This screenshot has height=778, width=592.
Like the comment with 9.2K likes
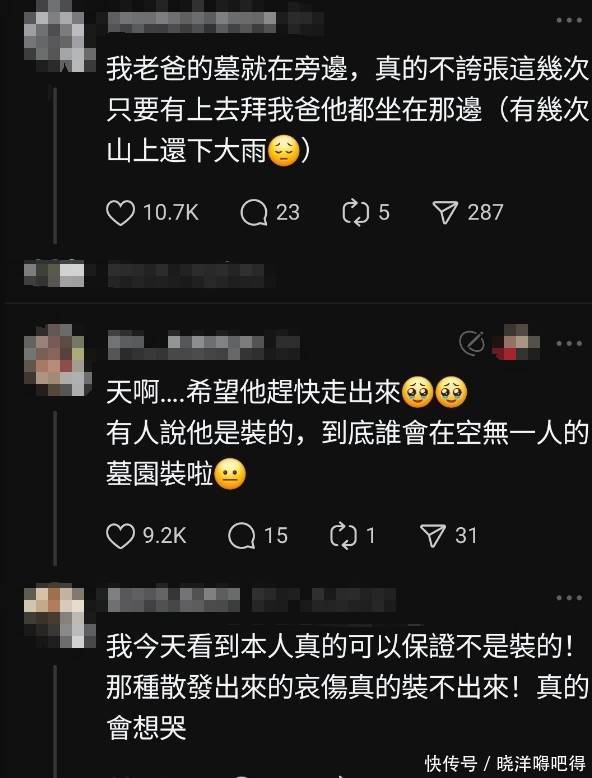120,536
